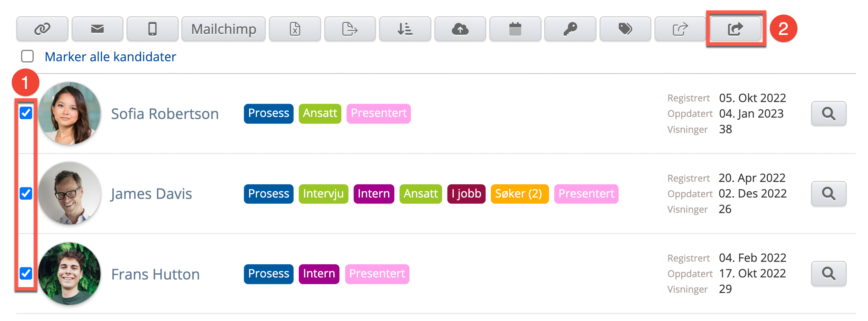Open the tags icon button
Screen dimensions: 868x321
point(625,29)
